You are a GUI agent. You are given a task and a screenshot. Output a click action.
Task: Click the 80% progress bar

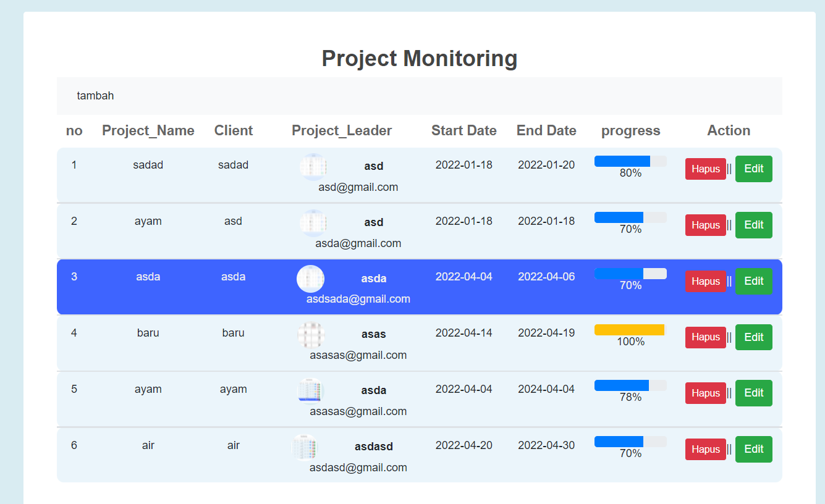630,161
